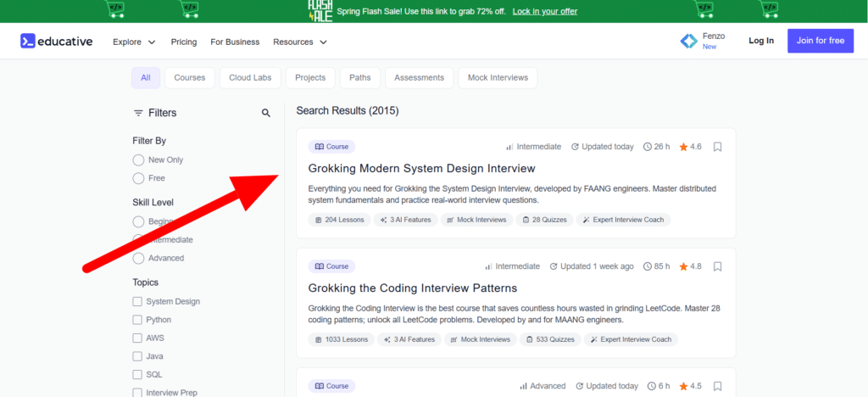This screenshot has width=868, height=397.
Task: Click the Filters lines icon
Action: coord(138,113)
